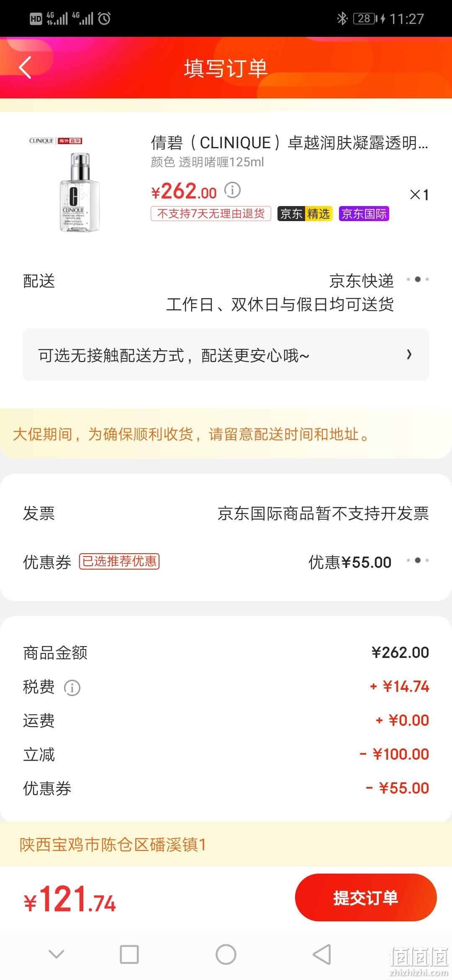Image resolution: width=452 pixels, height=980 pixels.
Task: Tap Android back triangle navigation icon
Action: (x=322, y=954)
